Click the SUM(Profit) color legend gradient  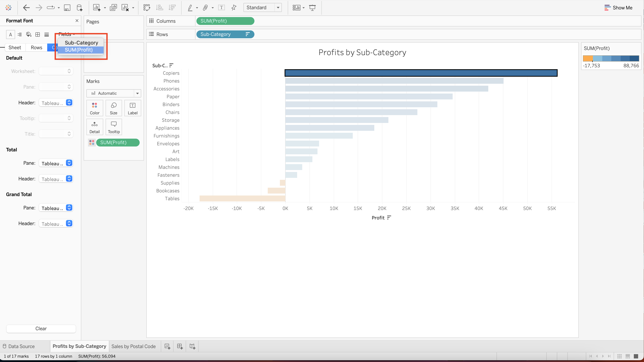tap(611, 59)
